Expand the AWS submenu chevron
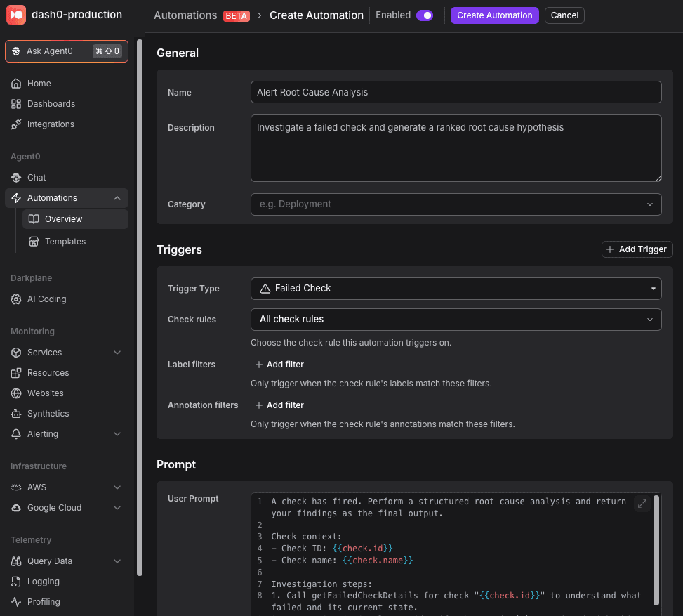 [117, 487]
